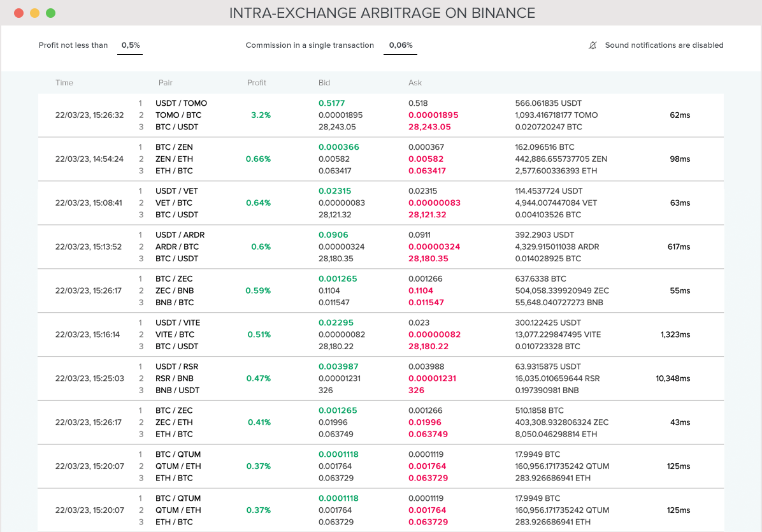
Task: Sort the table by the Time column
Action: tap(65, 83)
